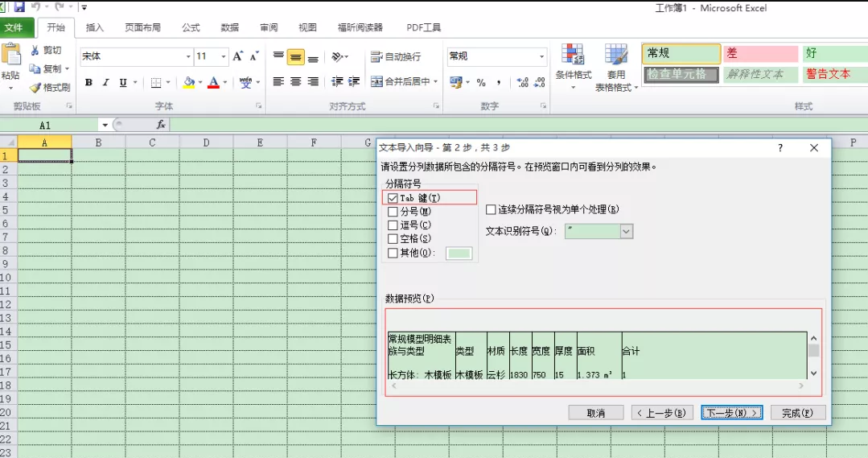Image resolution: width=868 pixels, height=458 pixels.
Task: Open the font size 11 dropdown
Action: (224, 56)
